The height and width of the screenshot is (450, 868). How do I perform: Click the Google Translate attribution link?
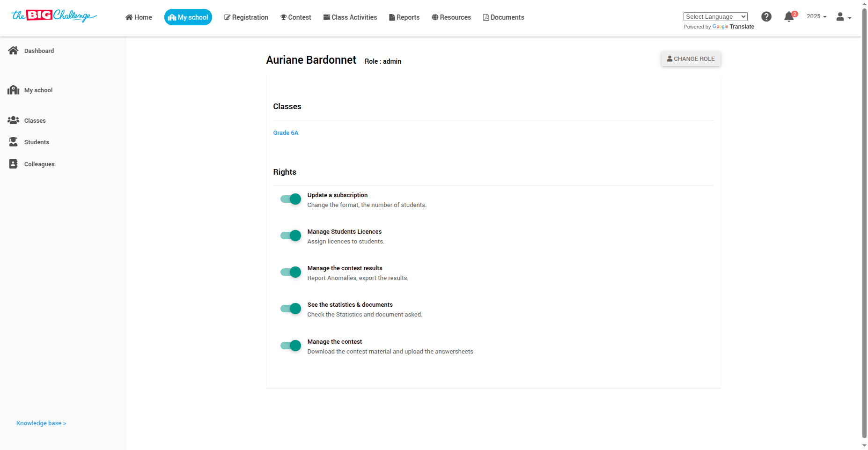(x=733, y=27)
